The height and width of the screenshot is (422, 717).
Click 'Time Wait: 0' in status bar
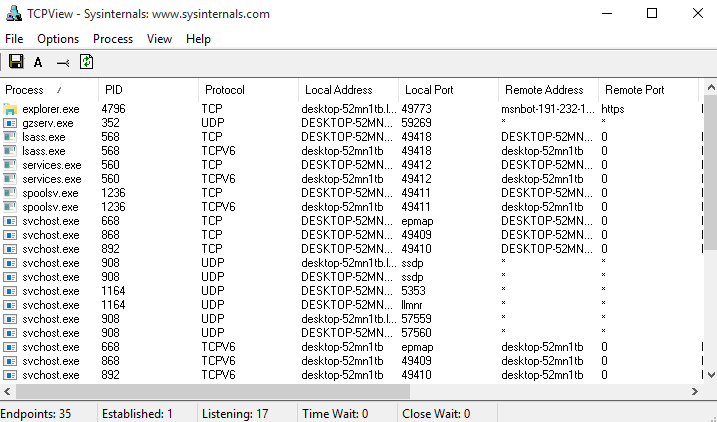click(335, 414)
